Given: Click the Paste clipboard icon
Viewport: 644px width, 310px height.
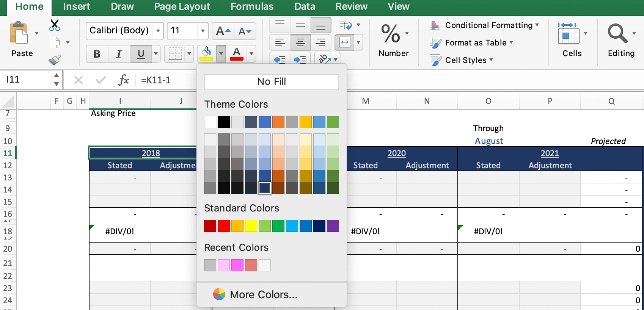Looking at the screenshot, I should [x=19, y=33].
